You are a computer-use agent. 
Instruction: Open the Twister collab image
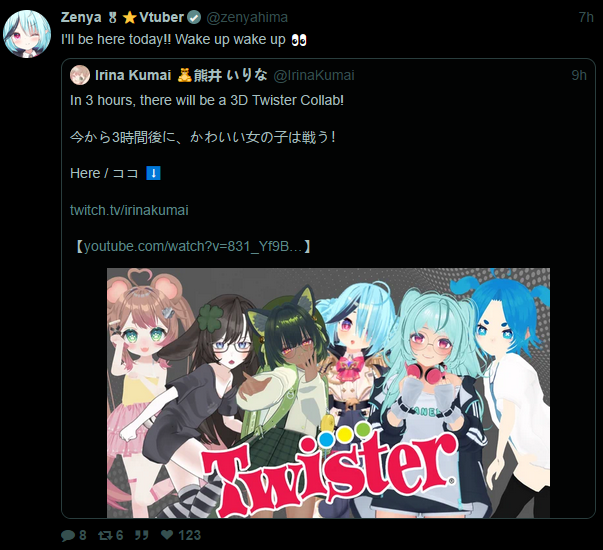point(328,393)
